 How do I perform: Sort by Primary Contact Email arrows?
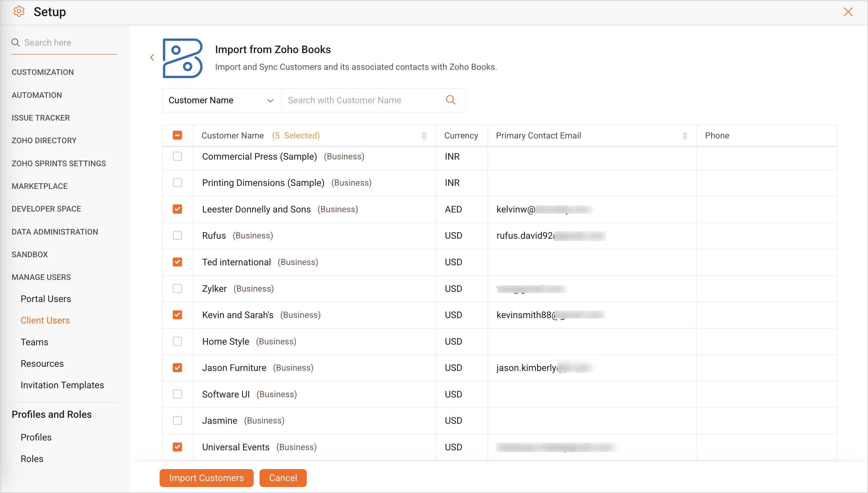click(684, 136)
